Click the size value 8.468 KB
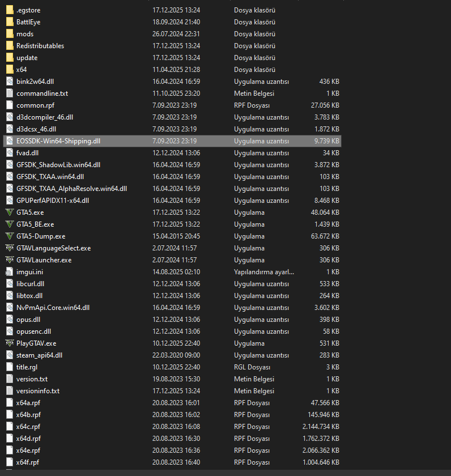The image size is (451, 476). coord(326,201)
